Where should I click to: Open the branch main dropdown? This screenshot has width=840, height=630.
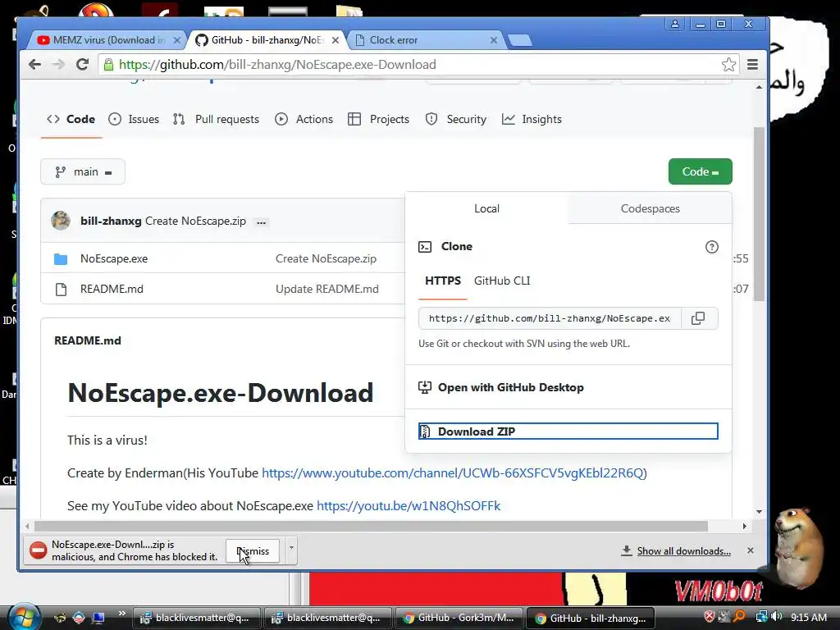(x=83, y=172)
